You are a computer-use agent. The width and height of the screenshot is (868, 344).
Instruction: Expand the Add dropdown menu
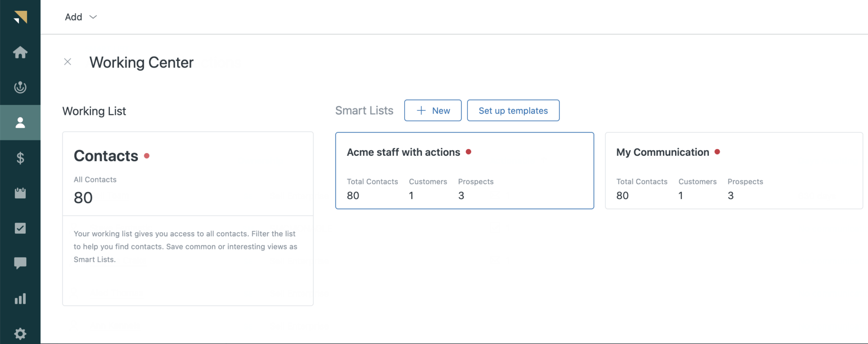click(74, 17)
